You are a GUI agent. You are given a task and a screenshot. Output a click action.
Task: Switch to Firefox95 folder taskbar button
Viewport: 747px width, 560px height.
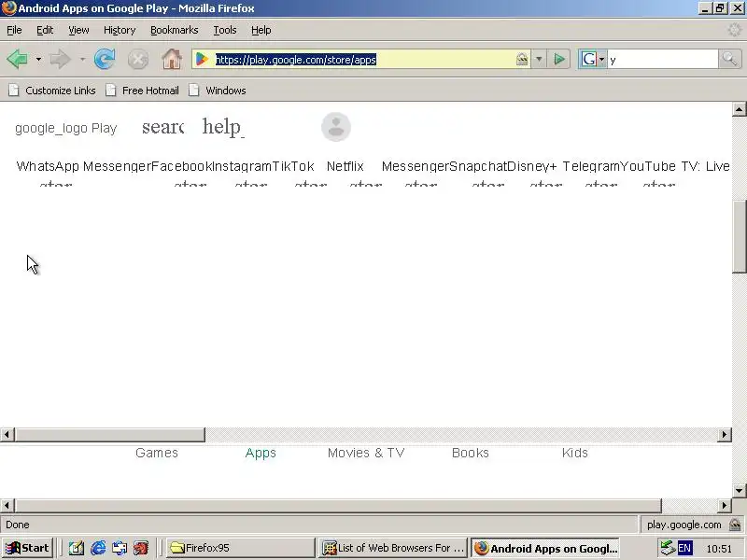(x=241, y=548)
